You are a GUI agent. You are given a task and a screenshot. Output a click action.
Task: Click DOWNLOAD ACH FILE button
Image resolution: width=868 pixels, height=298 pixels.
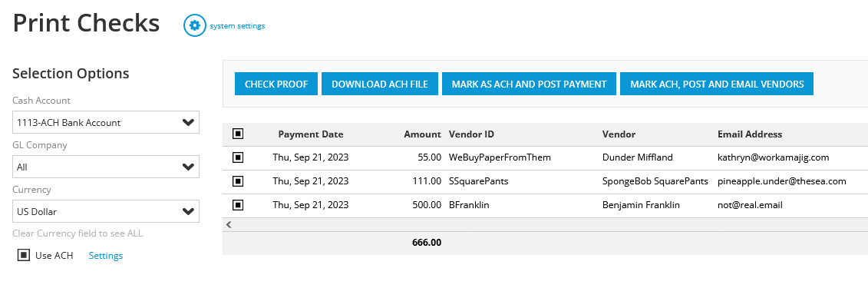tap(380, 84)
